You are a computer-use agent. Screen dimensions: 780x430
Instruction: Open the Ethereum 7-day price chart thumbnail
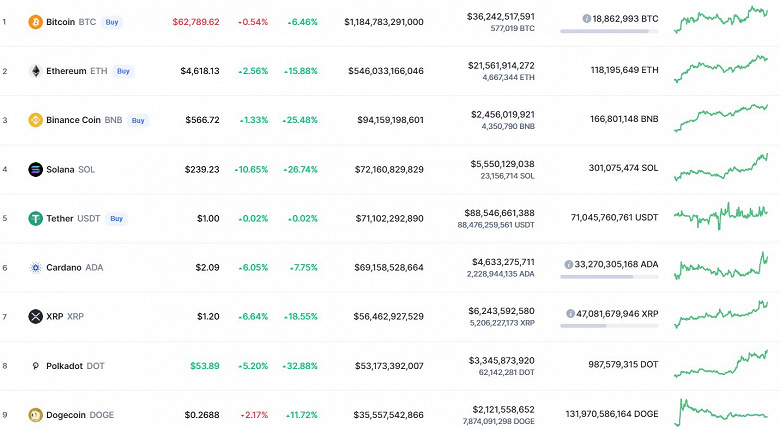(721, 70)
